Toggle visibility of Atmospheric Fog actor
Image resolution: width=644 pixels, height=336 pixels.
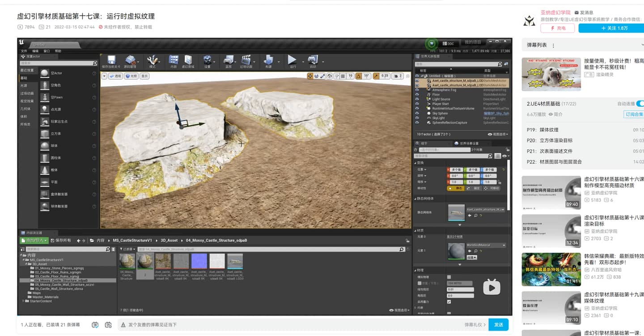417,90
